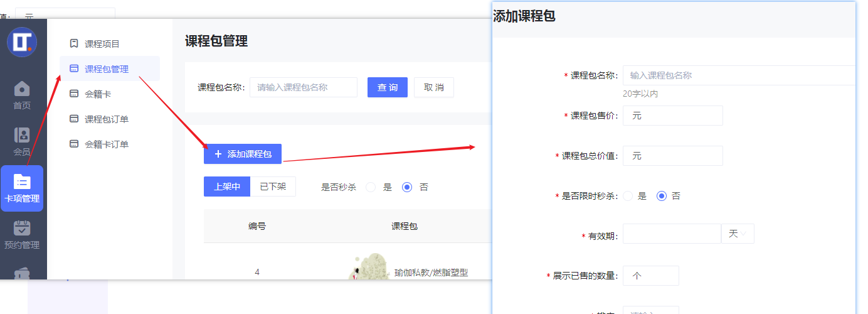
Task: Select 否 for 是否限时秒杀 in form
Action: tap(661, 196)
